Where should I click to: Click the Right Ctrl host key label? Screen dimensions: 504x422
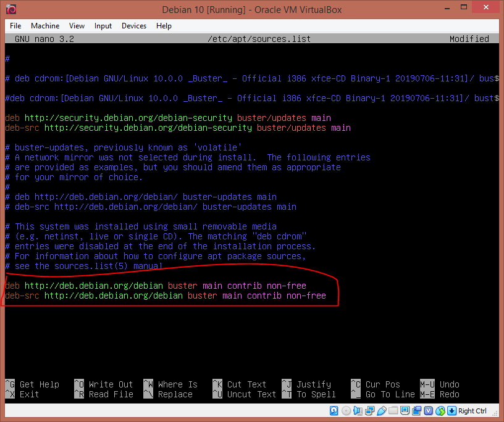472,411
